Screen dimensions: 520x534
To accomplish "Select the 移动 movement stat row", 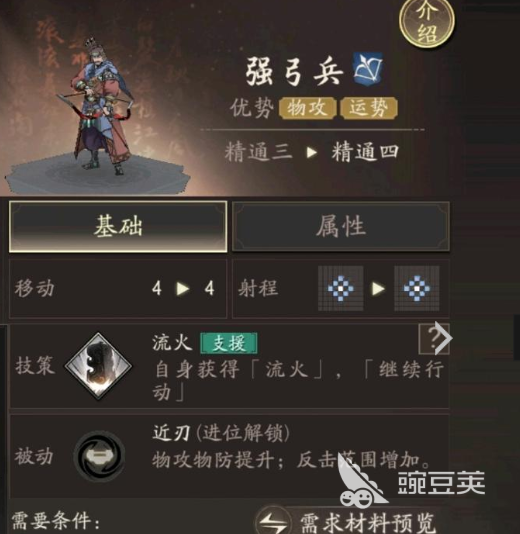I will [x=118, y=289].
